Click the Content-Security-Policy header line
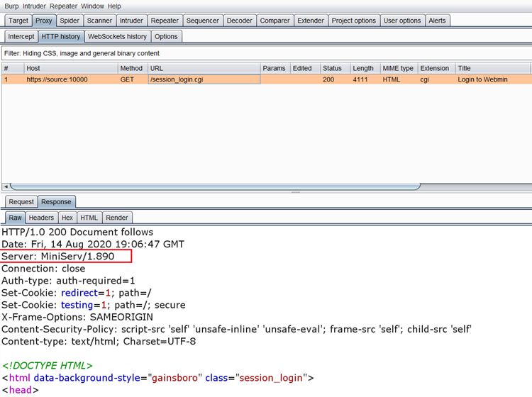 pos(236,330)
